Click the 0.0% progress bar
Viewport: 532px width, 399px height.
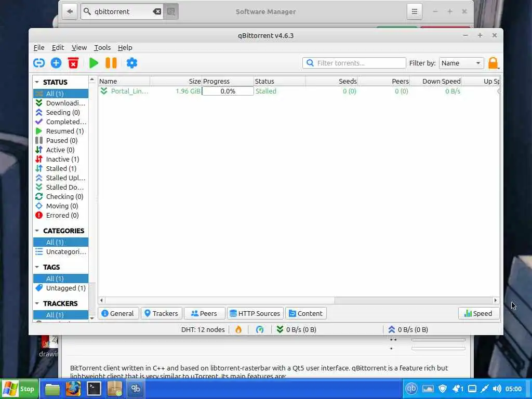(228, 91)
